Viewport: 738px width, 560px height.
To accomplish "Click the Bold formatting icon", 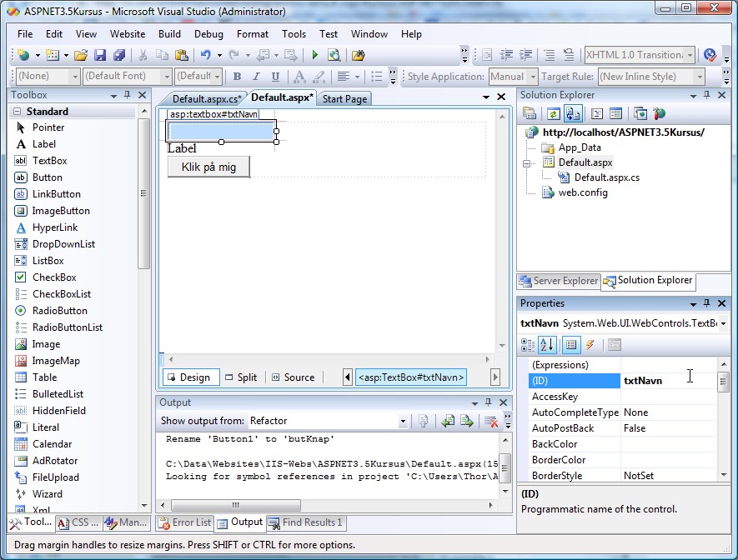I will point(237,76).
